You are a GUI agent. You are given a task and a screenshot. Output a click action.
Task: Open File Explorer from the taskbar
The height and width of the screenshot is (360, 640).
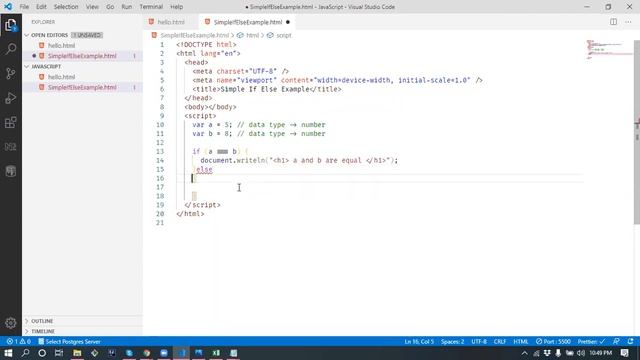tap(77, 353)
